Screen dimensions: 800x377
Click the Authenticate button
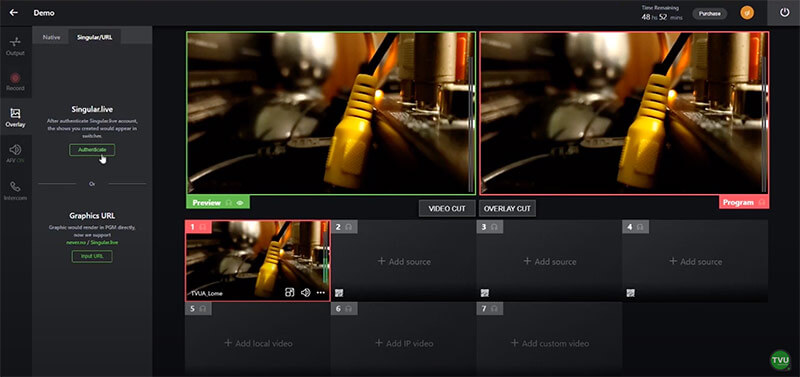92,150
